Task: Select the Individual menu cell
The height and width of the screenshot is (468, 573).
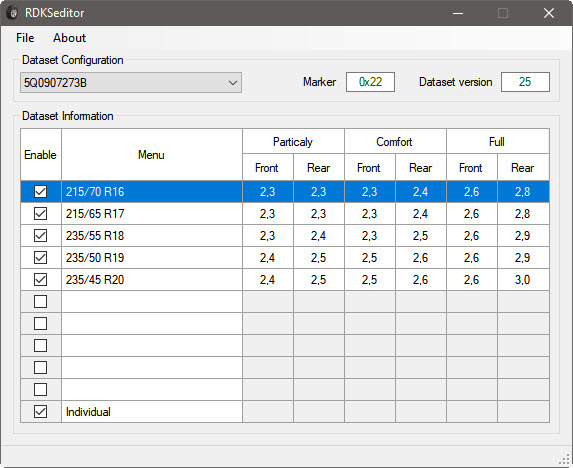Action: tap(152, 412)
